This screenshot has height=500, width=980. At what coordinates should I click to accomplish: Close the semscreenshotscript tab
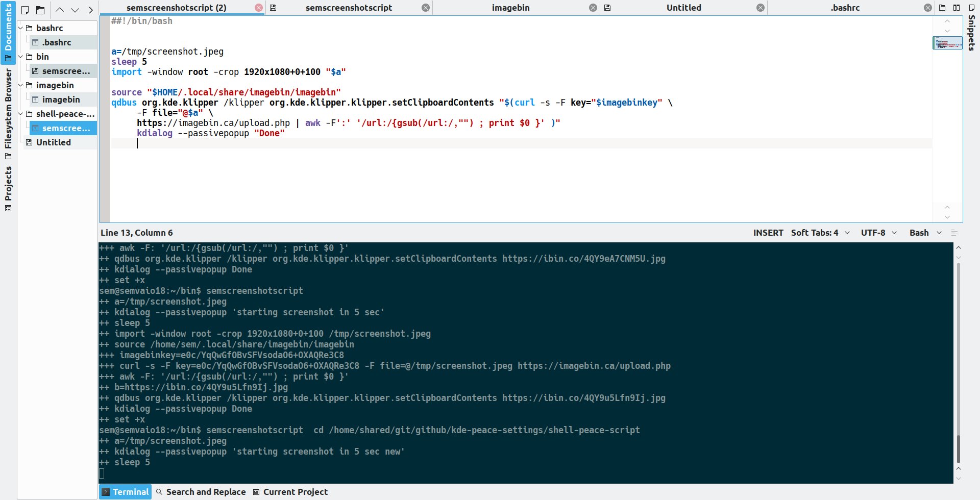tap(426, 8)
